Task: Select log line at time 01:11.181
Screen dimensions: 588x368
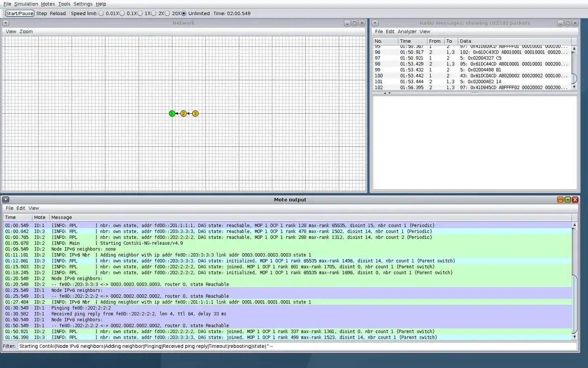Action: click(288, 255)
